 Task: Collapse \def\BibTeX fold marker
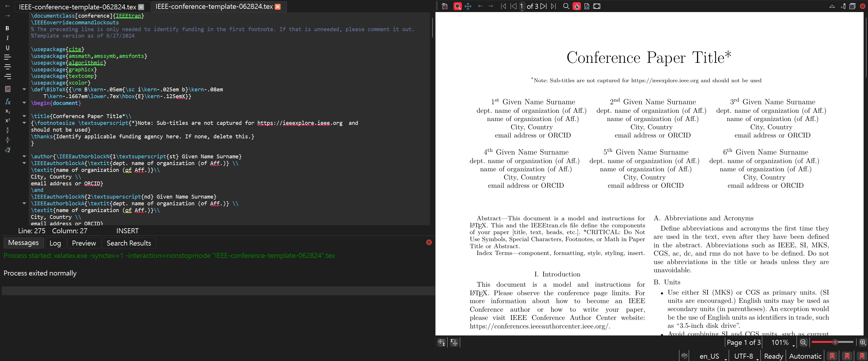click(x=24, y=89)
